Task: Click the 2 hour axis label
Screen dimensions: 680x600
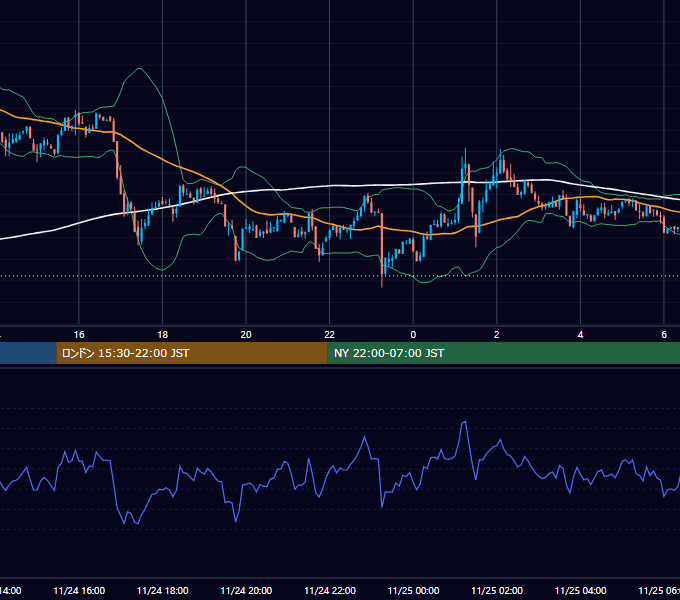Action: (497, 335)
